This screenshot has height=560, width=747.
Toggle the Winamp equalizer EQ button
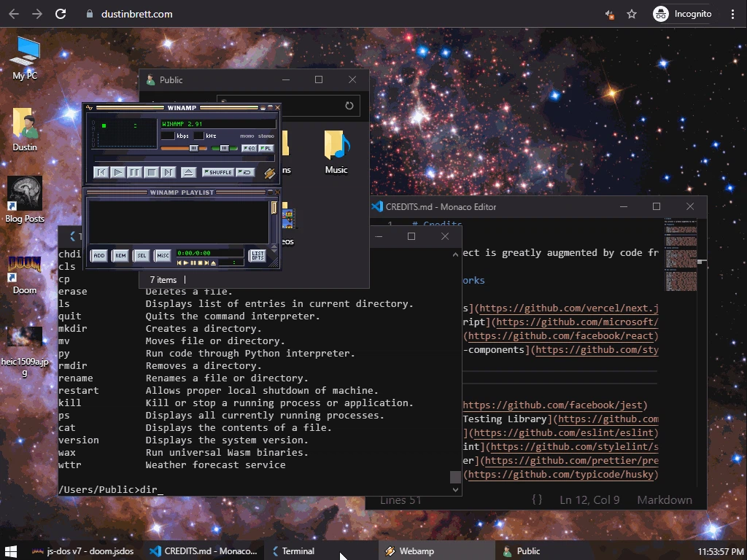(x=248, y=148)
